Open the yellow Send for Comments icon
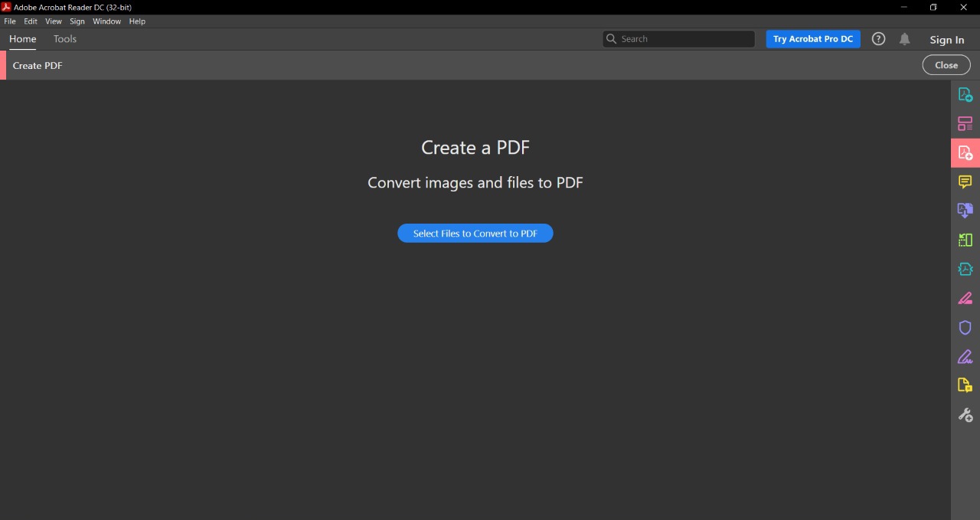This screenshot has width=980, height=520. click(x=965, y=385)
